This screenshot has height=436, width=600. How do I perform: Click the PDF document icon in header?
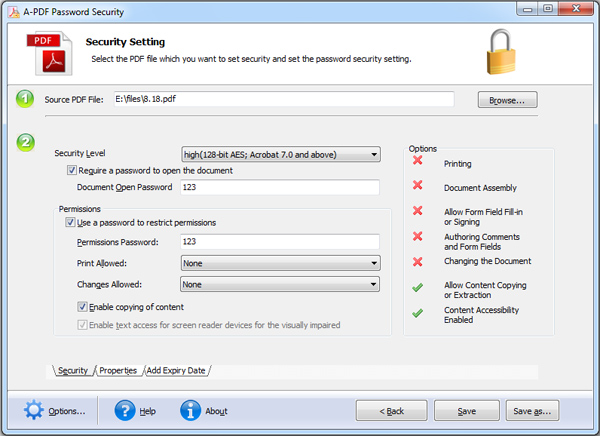point(49,53)
